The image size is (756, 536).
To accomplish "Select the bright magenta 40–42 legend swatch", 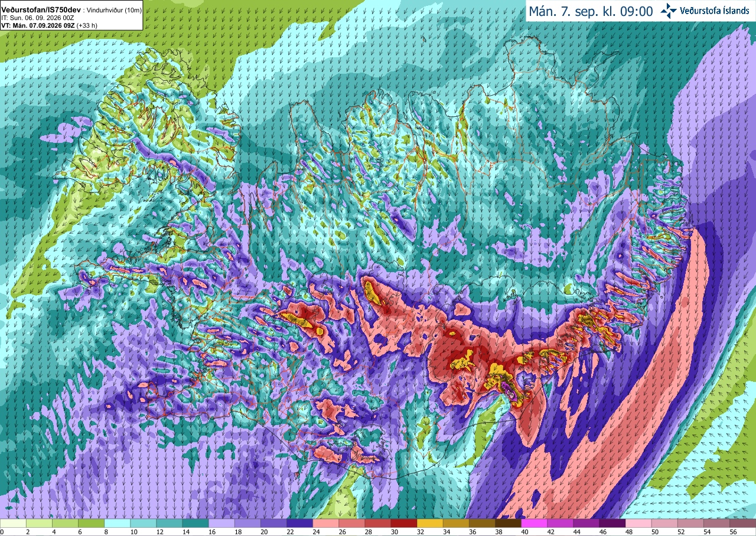I will (x=534, y=523).
